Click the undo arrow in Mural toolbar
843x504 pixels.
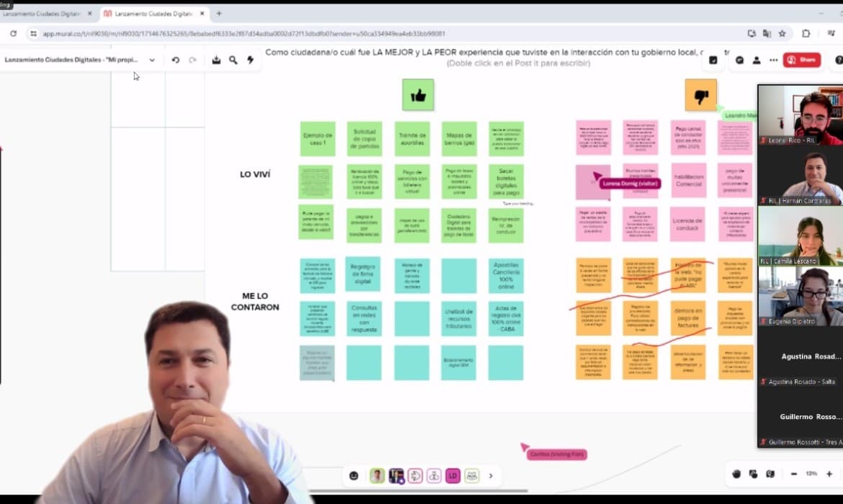pyautogui.click(x=175, y=60)
